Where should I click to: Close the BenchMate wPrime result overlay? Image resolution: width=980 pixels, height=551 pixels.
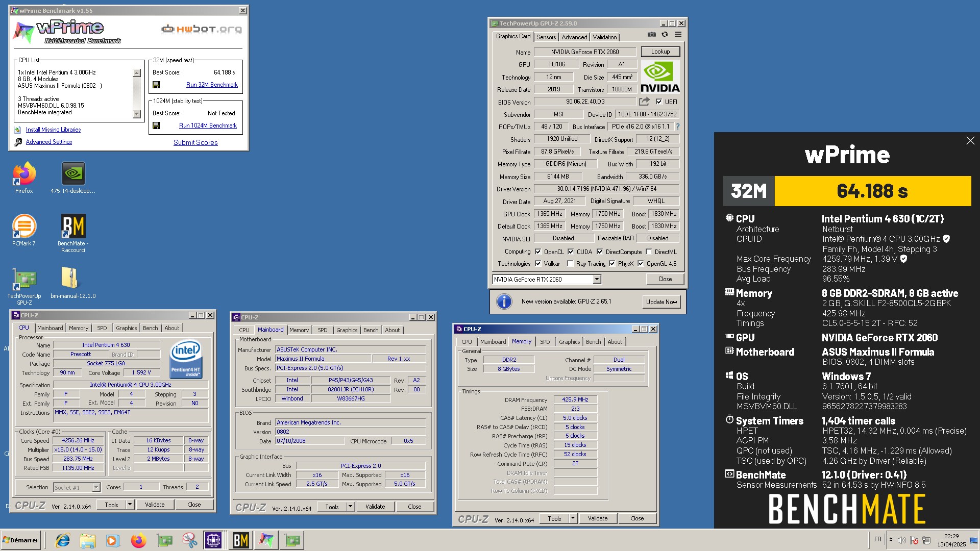970,141
